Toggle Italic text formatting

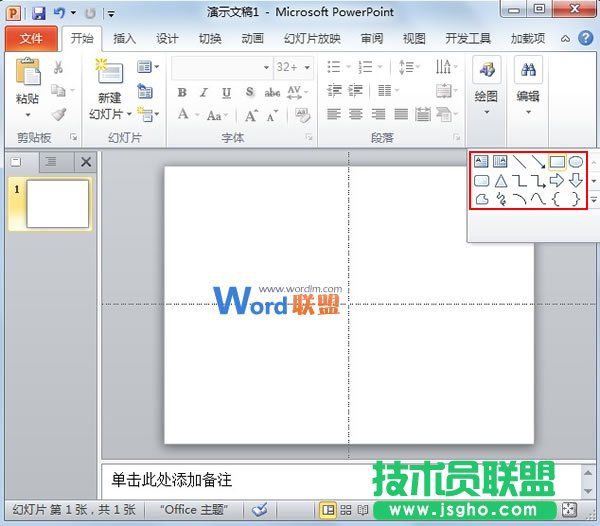[x=204, y=92]
